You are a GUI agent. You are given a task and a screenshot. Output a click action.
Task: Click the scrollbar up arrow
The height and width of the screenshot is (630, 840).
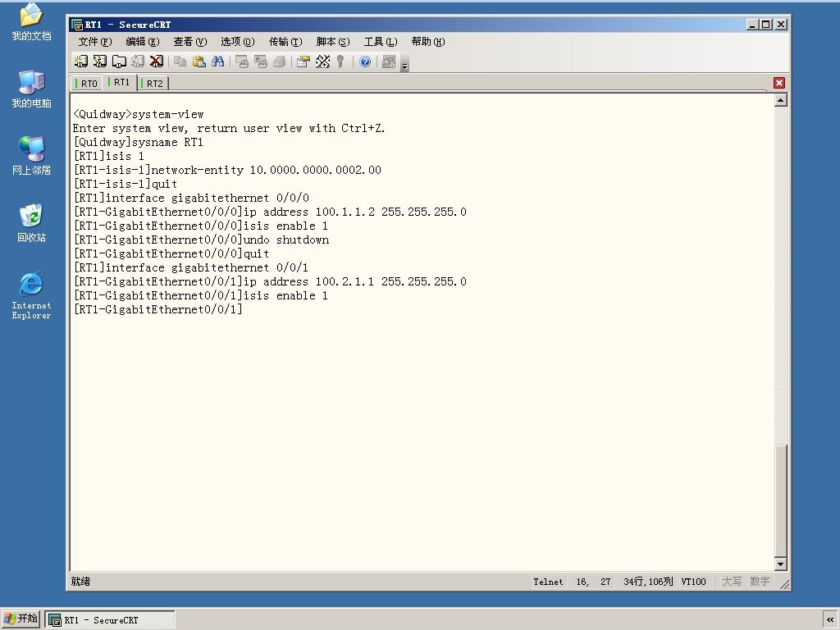click(x=781, y=100)
